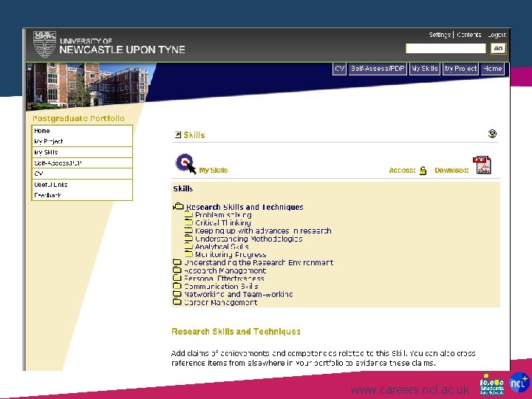532x399 pixels.
Task: Click the My Skills target cursor icon
Action: [186, 164]
